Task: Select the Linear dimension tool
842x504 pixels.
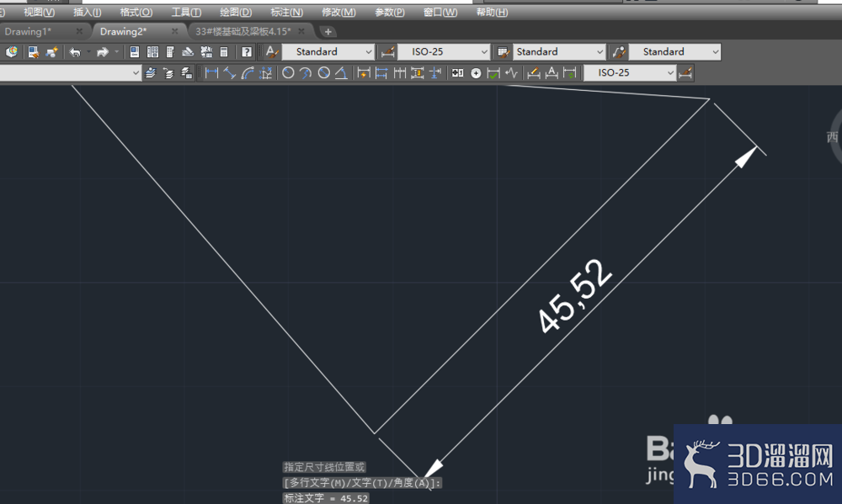Action: tap(211, 73)
